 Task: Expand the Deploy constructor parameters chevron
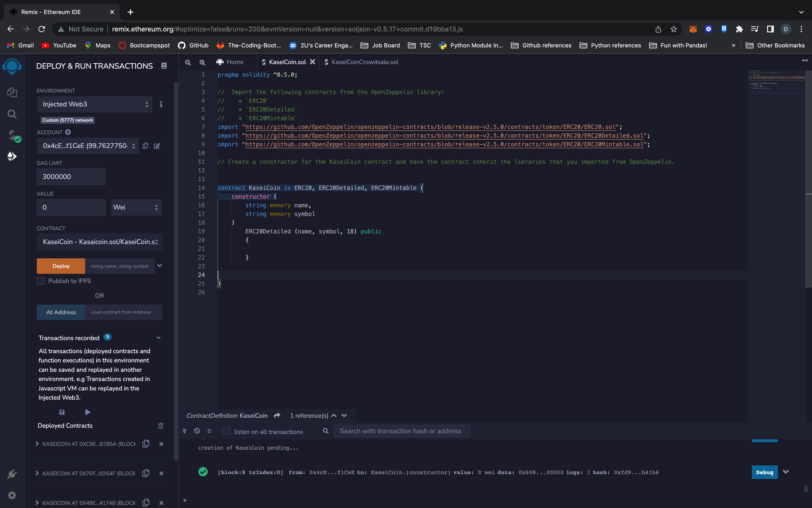pos(160,266)
